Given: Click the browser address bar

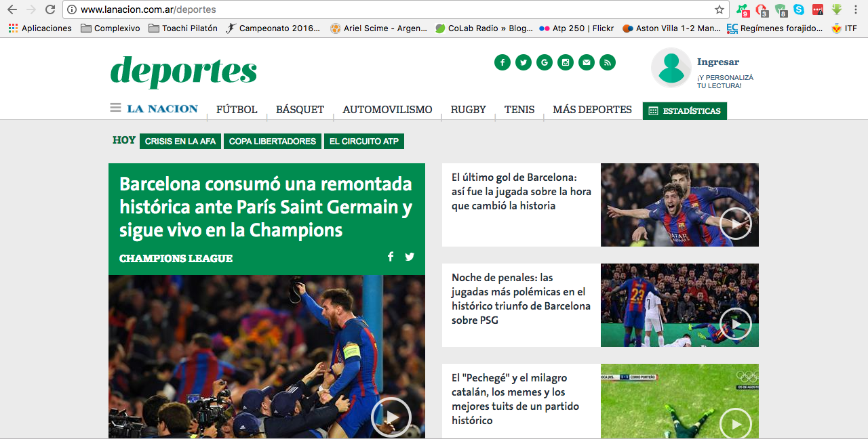Looking at the screenshot, I should point(393,9).
